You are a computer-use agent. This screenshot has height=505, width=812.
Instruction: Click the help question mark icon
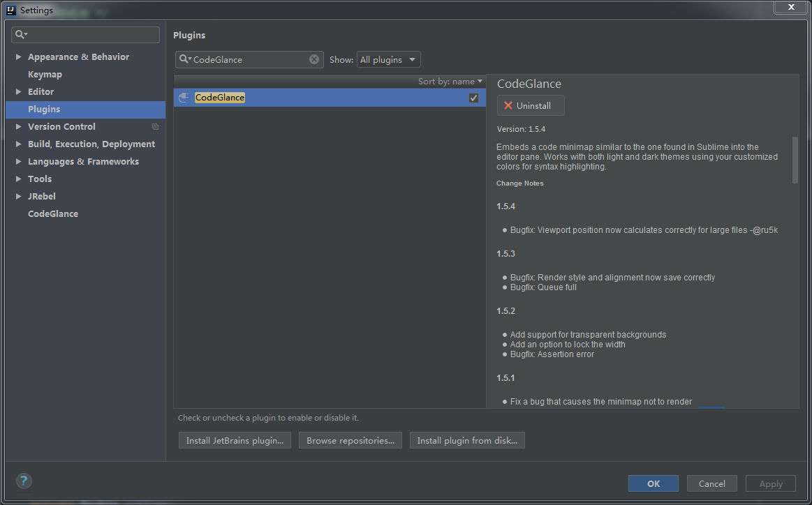(x=23, y=481)
